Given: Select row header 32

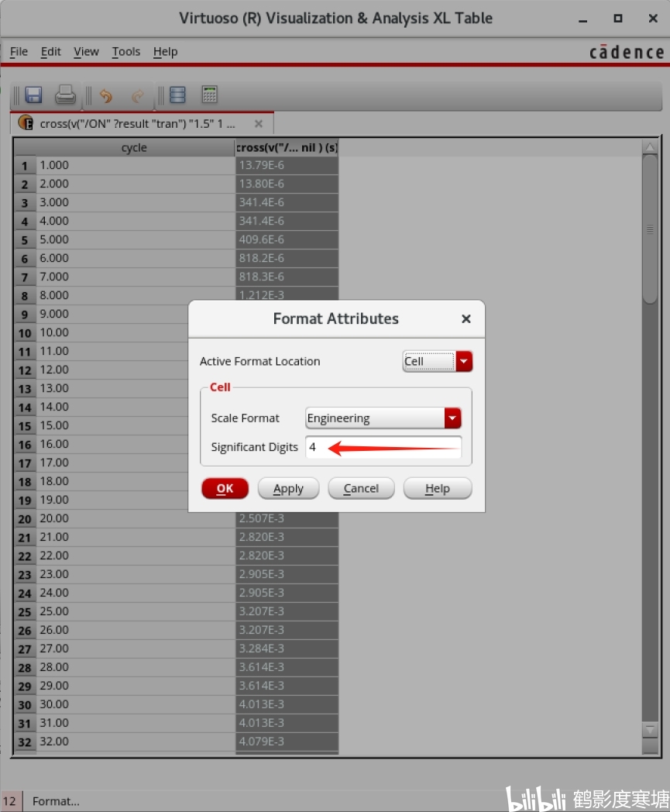Looking at the screenshot, I should pyautogui.click(x=24, y=742).
